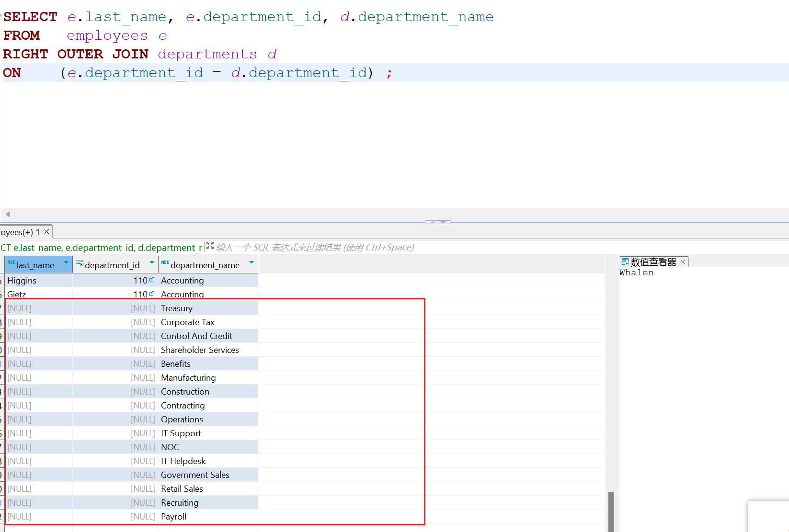Switch to the 数值查看器 tab
The width and height of the screenshot is (789, 532).
(x=653, y=262)
